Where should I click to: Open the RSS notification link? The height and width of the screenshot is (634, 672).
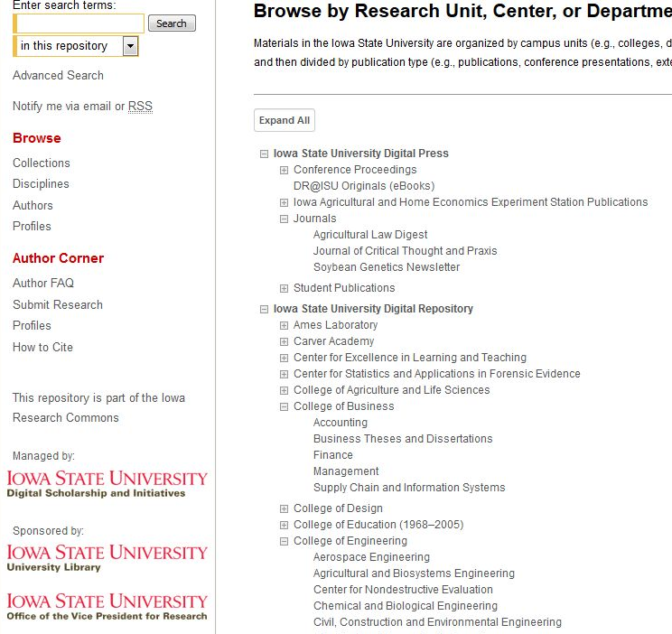click(x=140, y=107)
